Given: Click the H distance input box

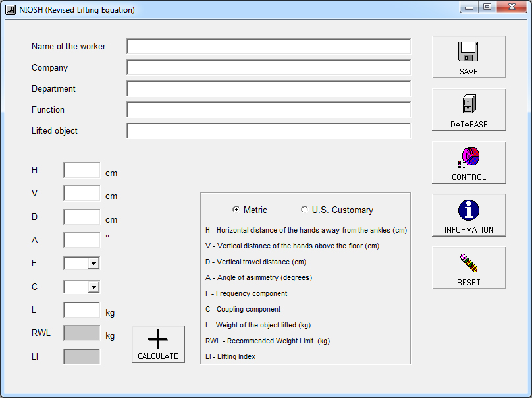Looking at the screenshot, I should tap(82, 170).
